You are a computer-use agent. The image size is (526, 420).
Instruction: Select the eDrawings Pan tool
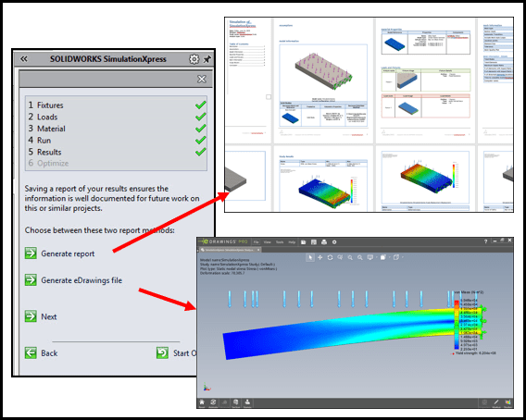(x=320, y=257)
